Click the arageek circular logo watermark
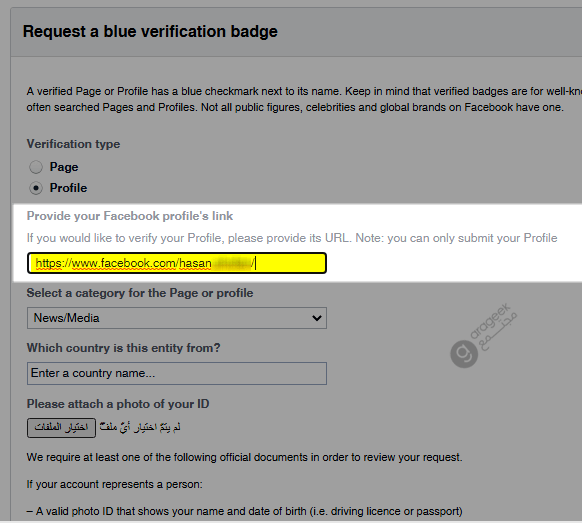This screenshot has height=523, width=582. tap(464, 354)
